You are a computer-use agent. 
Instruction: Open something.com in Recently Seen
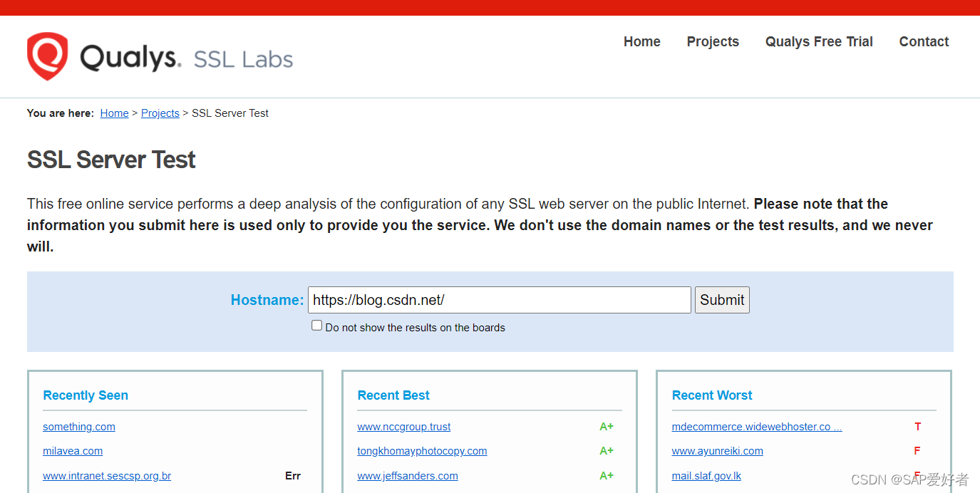coord(79,427)
